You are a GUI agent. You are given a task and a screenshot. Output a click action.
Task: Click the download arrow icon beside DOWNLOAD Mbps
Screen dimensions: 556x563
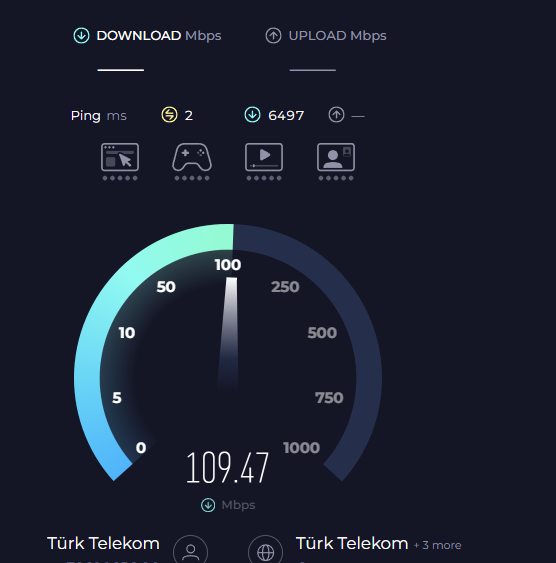[x=81, y=36]
